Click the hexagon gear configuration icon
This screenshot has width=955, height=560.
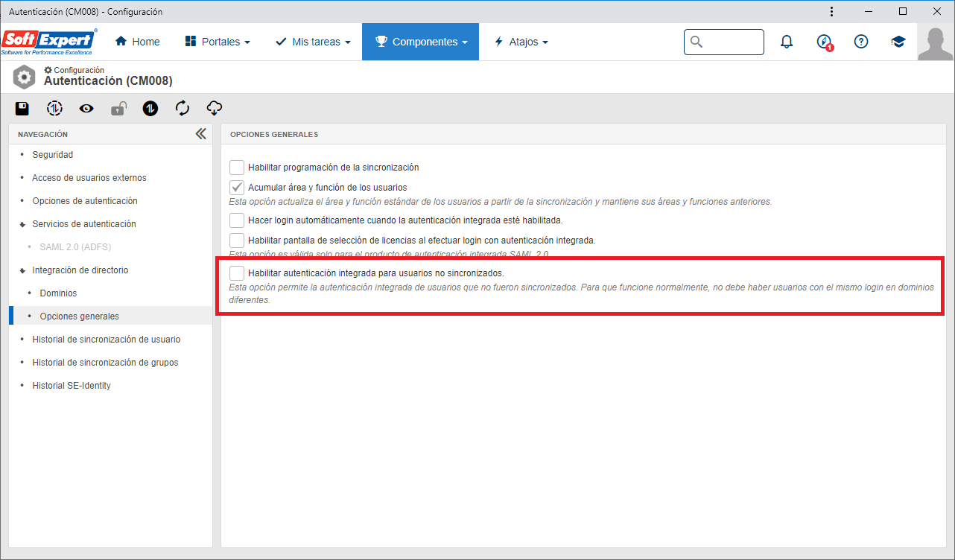pyautogui.click(x=25, y=76)
